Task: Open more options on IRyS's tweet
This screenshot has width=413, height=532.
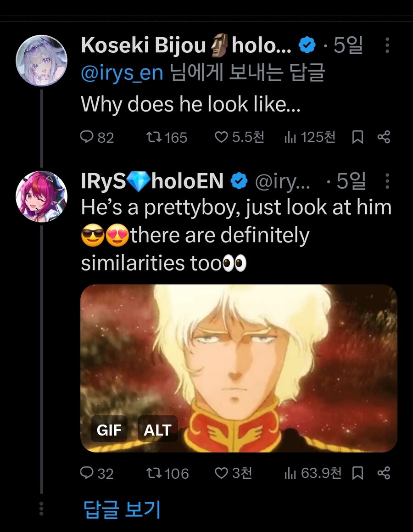Action: point(387,181)
